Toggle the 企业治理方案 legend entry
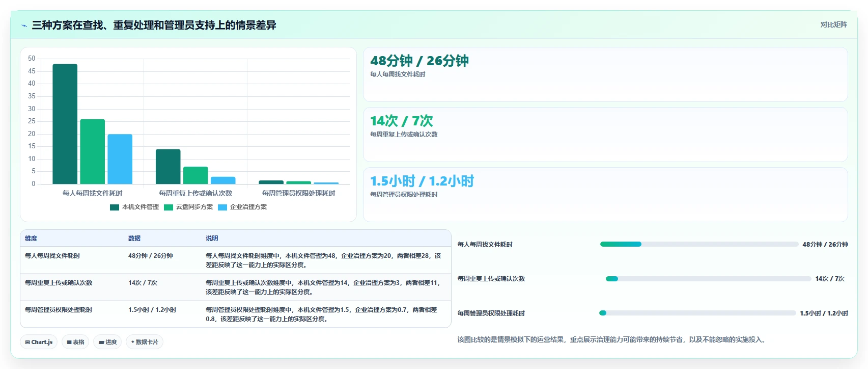Screen dimensions: 868x369 tap(242, 207)
